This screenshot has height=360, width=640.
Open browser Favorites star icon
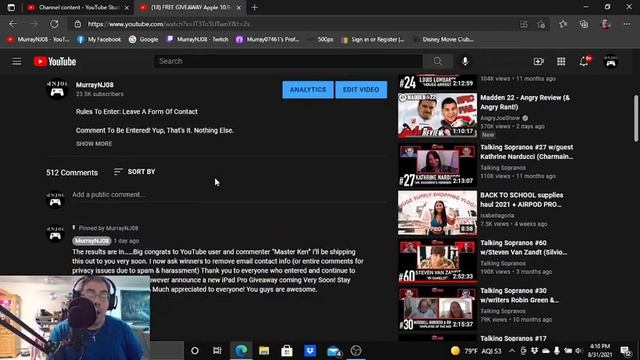point(563,24)
